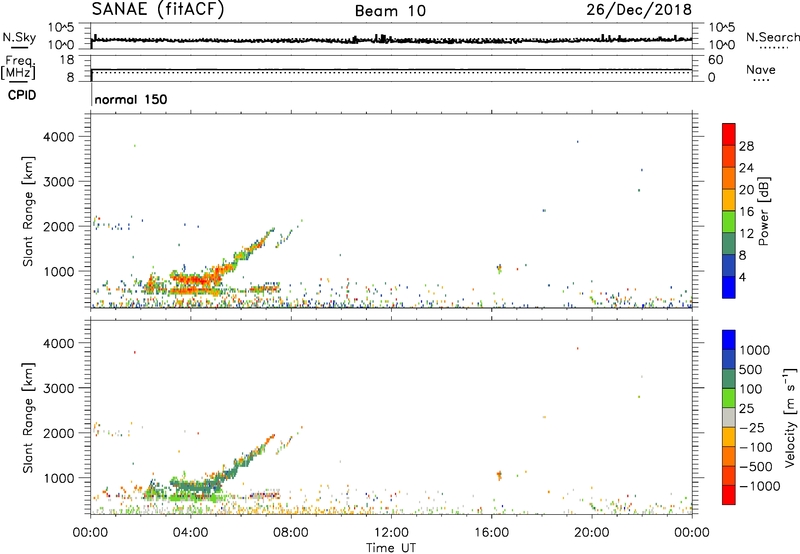
Task: Click the '04:00' time axis tick label
Action: pos(190,533)
